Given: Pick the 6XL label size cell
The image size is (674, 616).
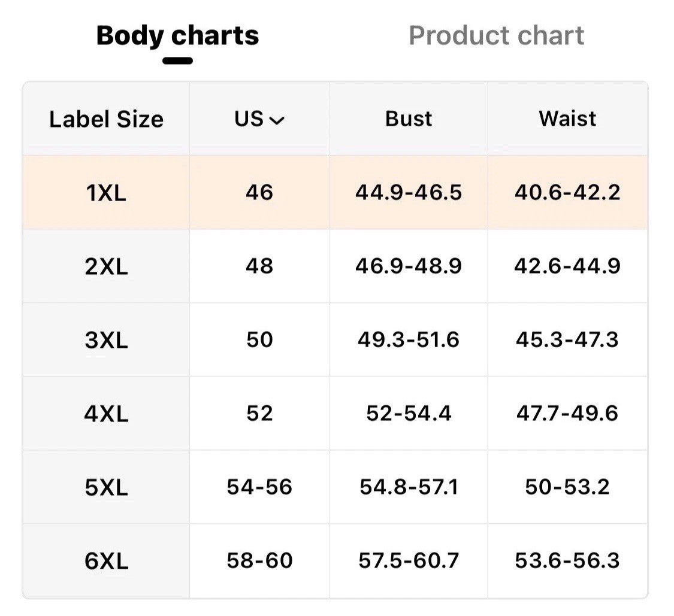Looking at the screenshot, I should (106, 561).
